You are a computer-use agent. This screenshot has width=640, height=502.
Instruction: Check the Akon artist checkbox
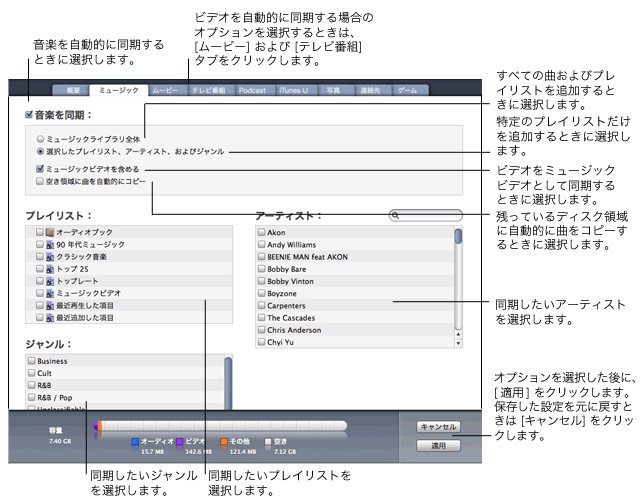[x=262, y=232]
